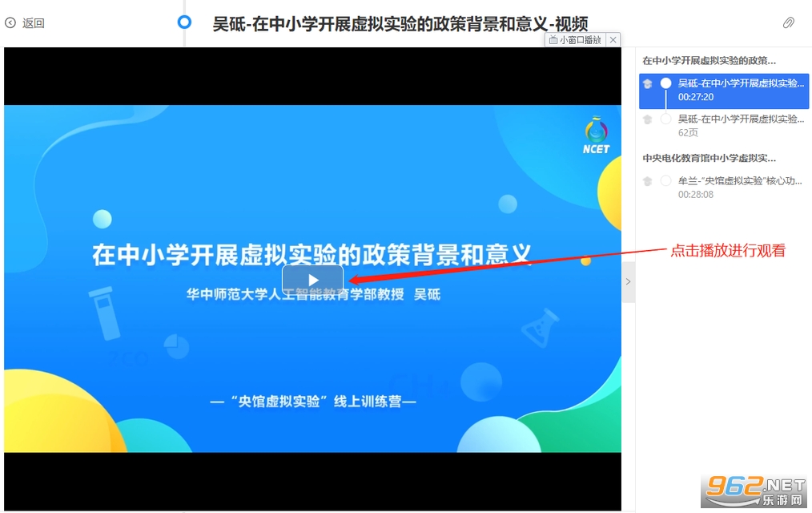Play the video with center play button
The image size is (812, 513).
coord(312,281)
